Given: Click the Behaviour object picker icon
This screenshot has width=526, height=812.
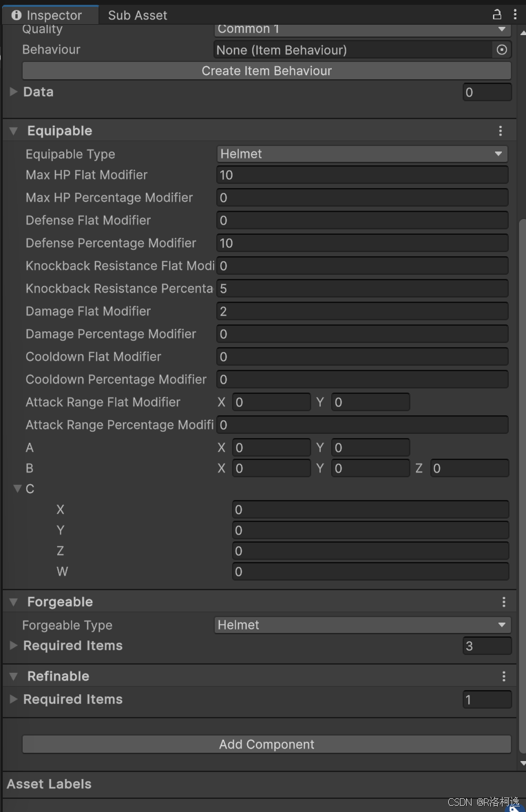Looking at the screenshot, I should point(502,50).
